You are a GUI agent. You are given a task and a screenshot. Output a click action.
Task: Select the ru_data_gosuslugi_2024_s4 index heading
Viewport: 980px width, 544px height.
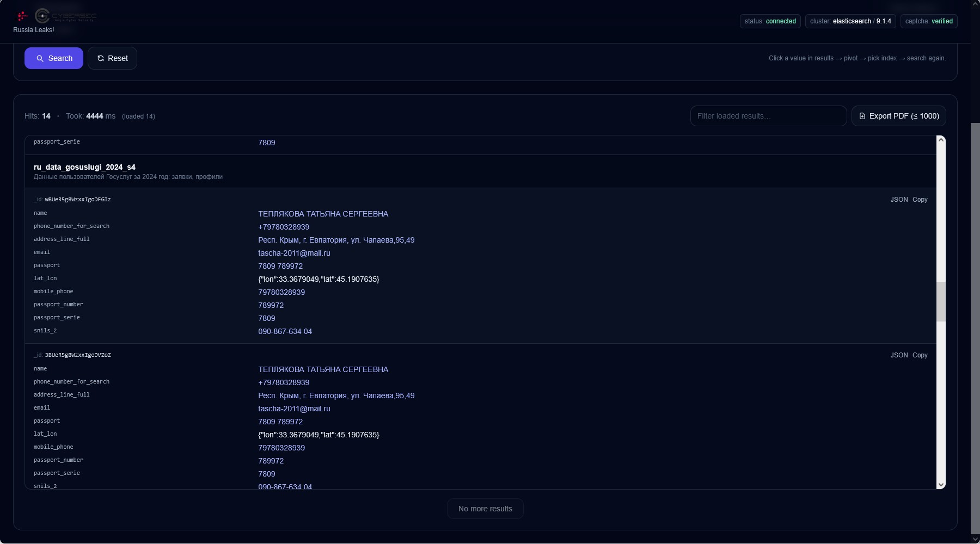click(x=84, y=167)
